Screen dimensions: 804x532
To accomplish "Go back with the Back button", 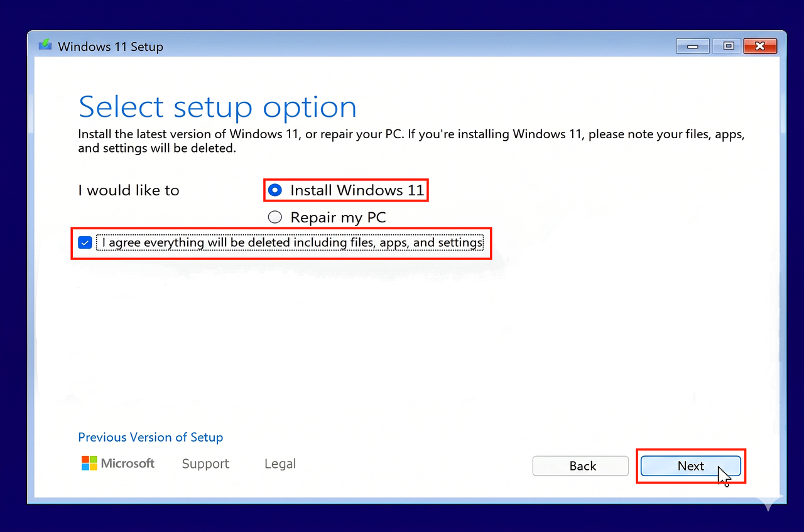I will pos(580,466).
